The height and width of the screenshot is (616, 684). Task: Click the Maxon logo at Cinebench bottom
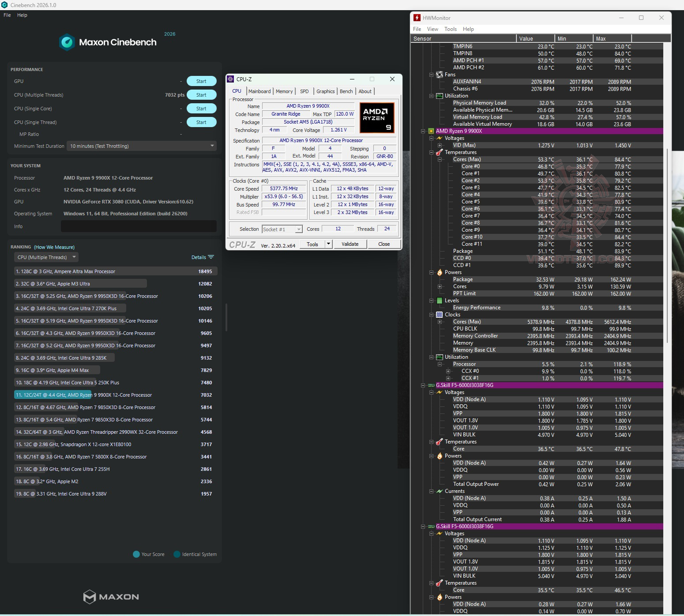(x=111, y=597)
